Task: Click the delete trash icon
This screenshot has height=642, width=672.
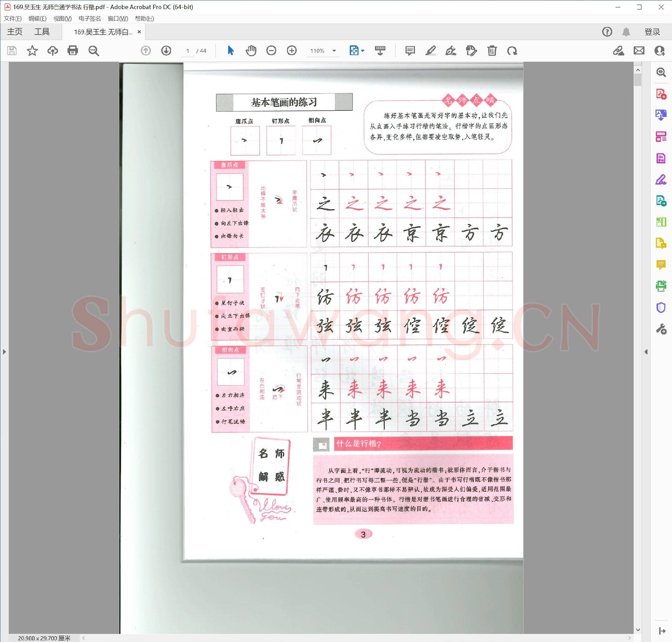Action: tap(492, 51)
